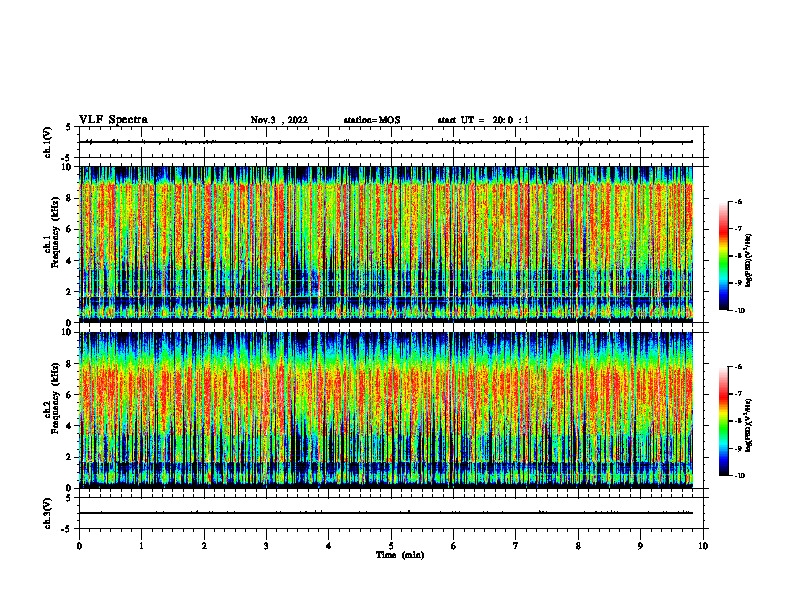Click the "ch.3(V)" waveform axis label
This screenshot has width=792, height=612.
coord(48,513)
